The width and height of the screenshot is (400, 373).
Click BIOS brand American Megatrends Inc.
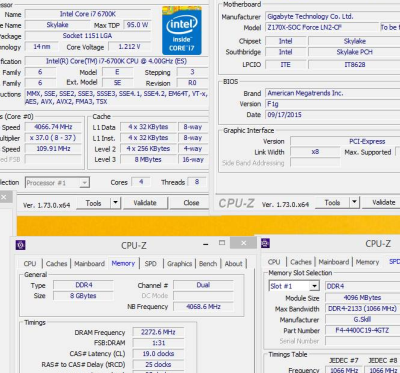[x=333, y=93]
